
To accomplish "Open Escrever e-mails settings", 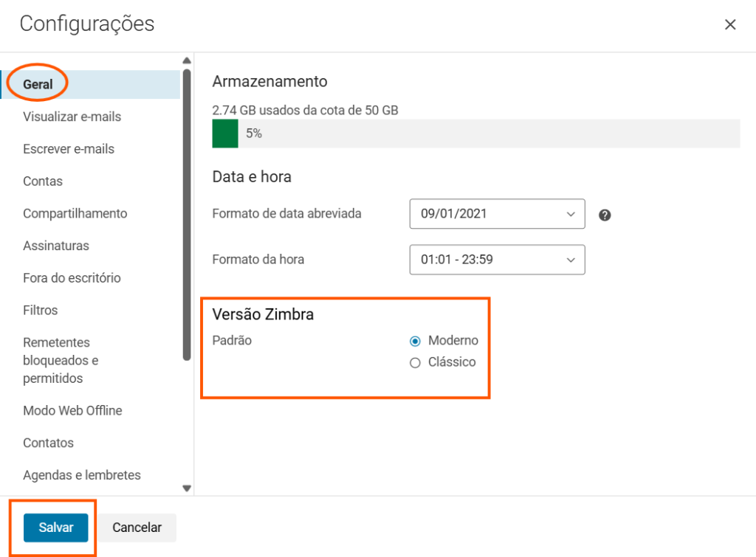I will (69, 149).
